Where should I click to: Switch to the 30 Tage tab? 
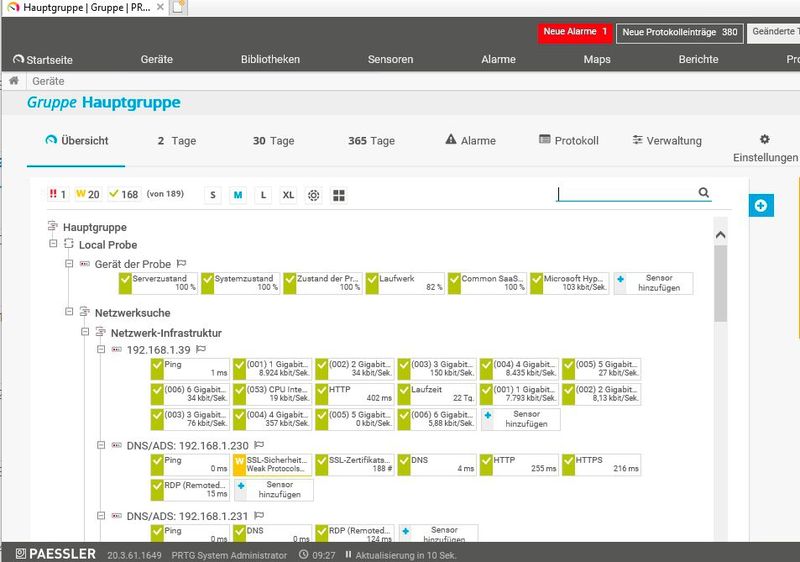(x=273, y=141)
